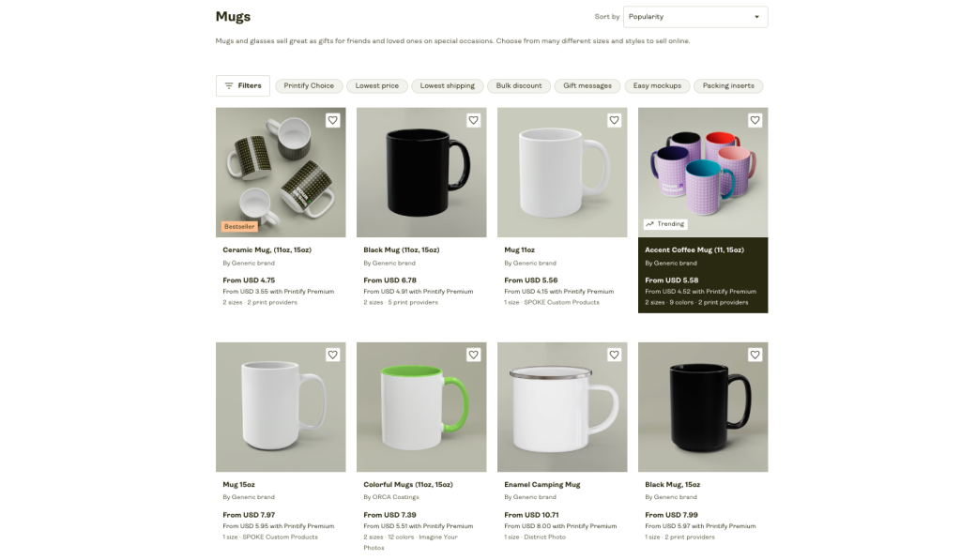This screenshot has height=560, width=961.
Task: Add Enamel Camping Mug to favorites
Action: click(614, 355)
